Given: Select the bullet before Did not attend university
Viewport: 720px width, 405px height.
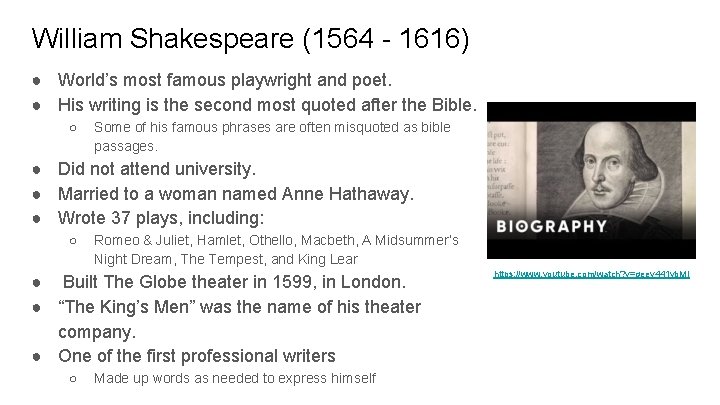Looking at the screenshot, I should click(x=37, y=170).
